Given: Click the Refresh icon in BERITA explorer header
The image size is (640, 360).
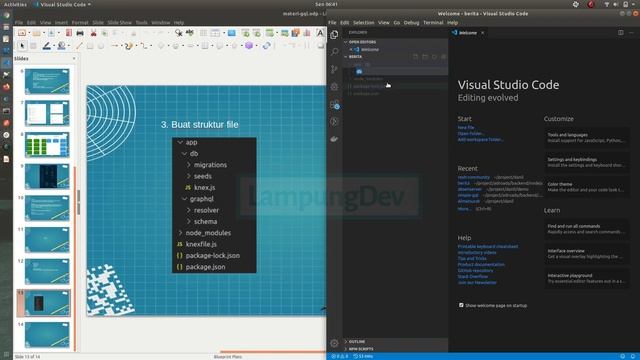Looking at the screenshot, I should tap(434, 57).
